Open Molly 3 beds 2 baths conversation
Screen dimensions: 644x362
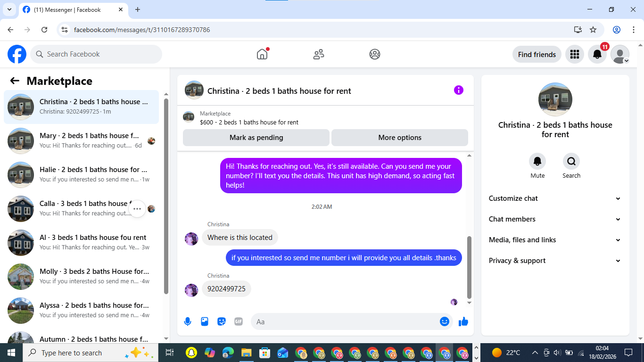click(x=82, y=277)
